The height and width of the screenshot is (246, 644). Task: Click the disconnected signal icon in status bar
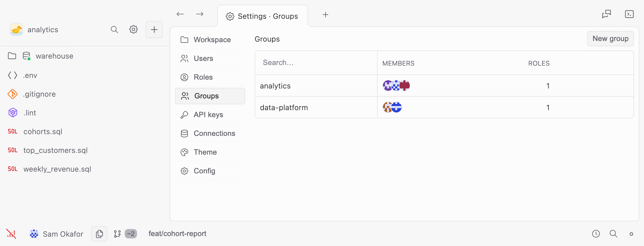(11, 234)
